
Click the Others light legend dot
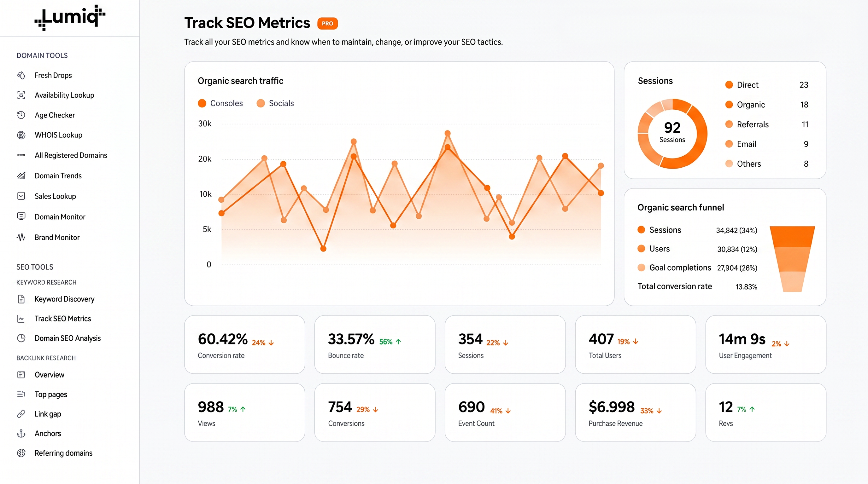point(729,164)
